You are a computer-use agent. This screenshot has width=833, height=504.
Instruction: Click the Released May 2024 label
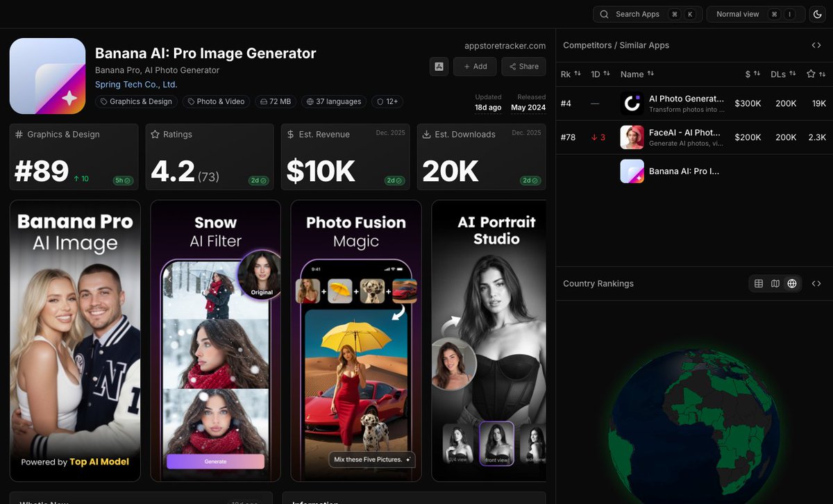pos(528,103)
